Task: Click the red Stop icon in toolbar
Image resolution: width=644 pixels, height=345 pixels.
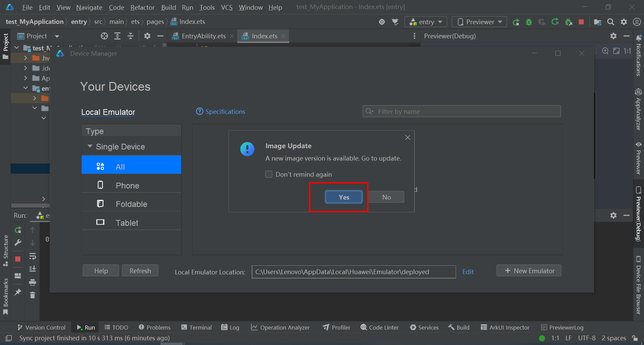Action: (x=581, y=22)
